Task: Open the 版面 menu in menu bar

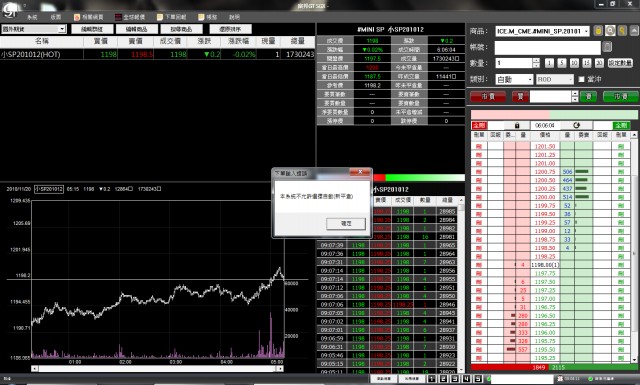Action: [56, 17]
